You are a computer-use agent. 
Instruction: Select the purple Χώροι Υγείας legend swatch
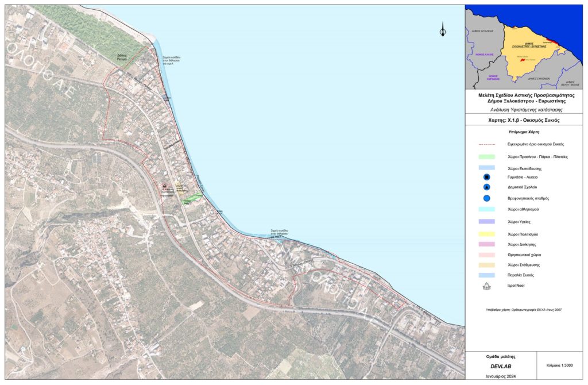[486, 222]
